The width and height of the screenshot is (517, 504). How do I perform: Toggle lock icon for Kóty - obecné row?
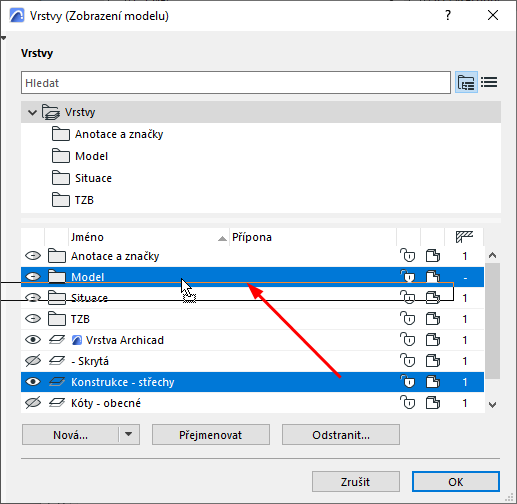point(408,403)
